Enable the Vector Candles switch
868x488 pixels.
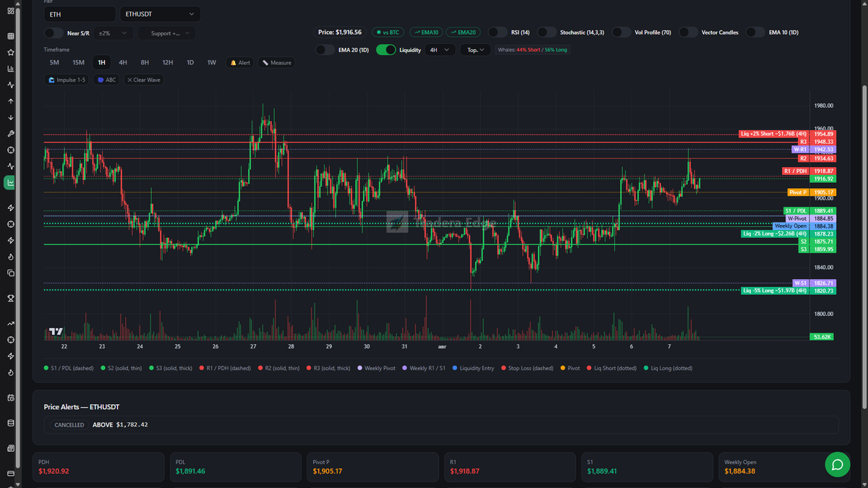tap(689, 33)
